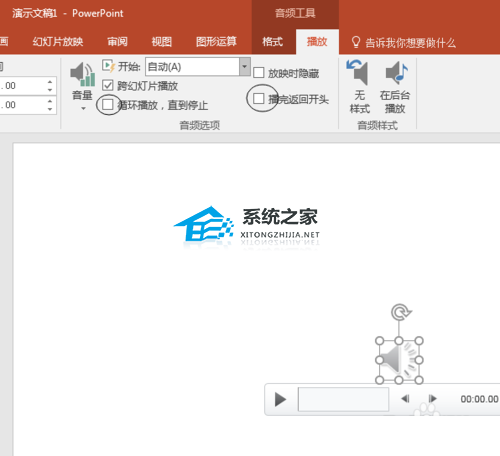500x456 pixels.
Task: Switch to the 格式 tab
Action: pos(272,42)
